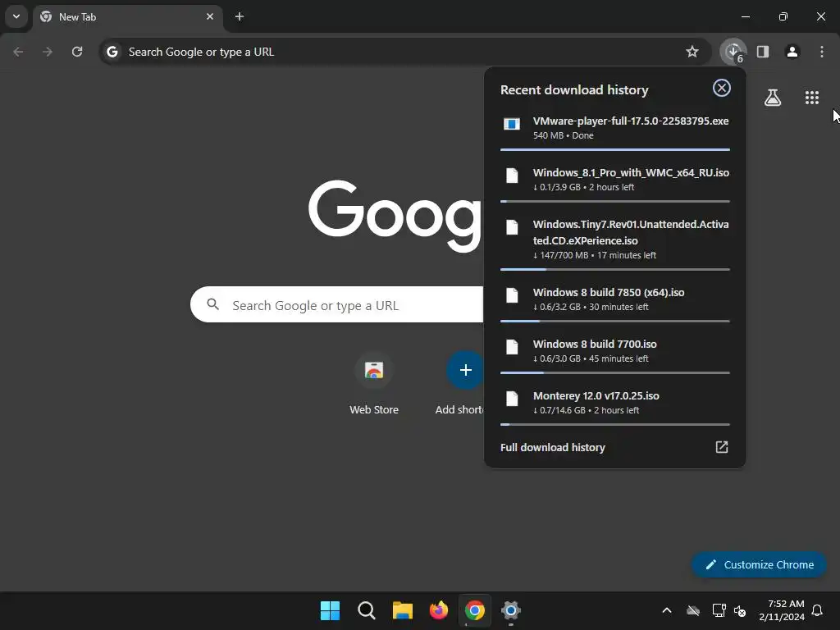Click progress bar of Windows 8.1 Pro download
840x630 pixels.
point(615,202)
